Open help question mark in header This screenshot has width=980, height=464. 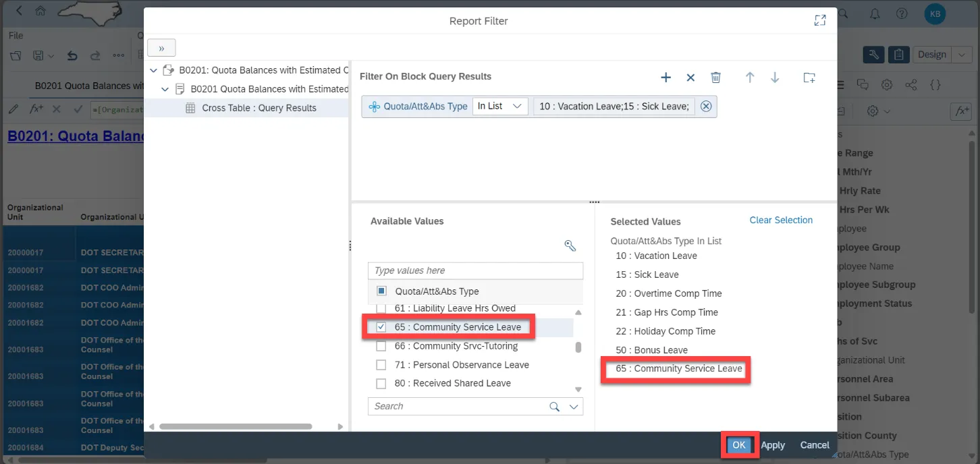click(902, 13)
